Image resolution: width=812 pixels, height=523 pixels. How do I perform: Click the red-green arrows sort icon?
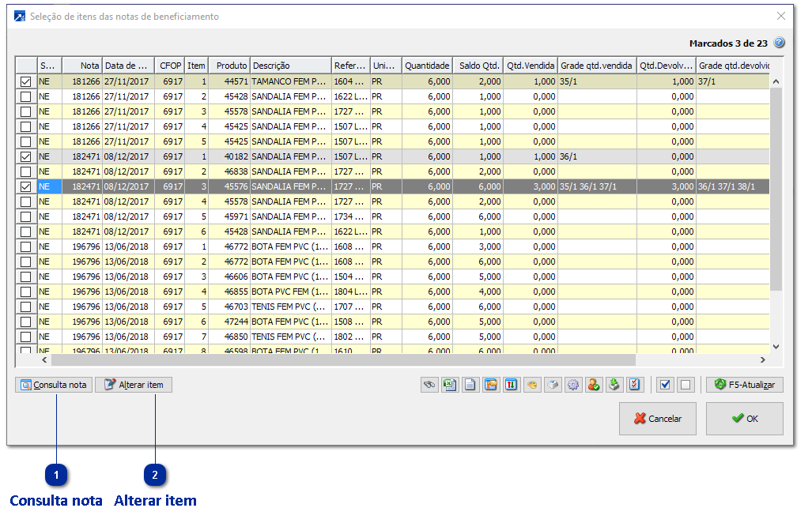512,385
